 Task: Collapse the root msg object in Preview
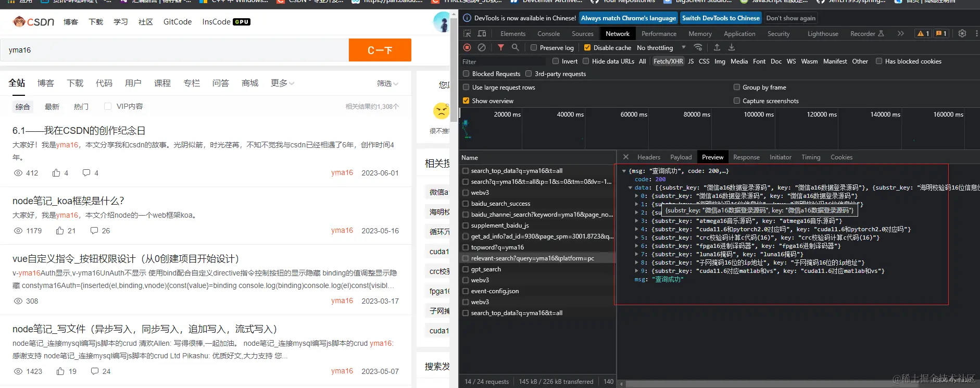pos(624,171)
